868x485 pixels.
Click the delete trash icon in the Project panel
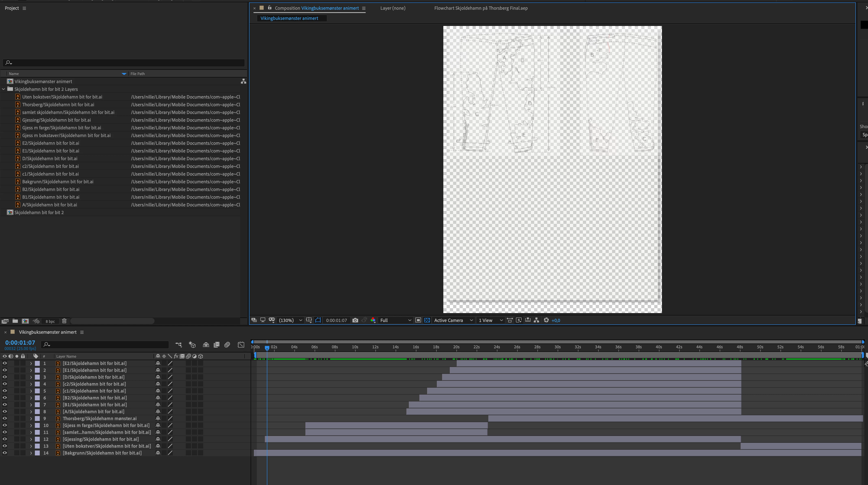tap(64, 321)
